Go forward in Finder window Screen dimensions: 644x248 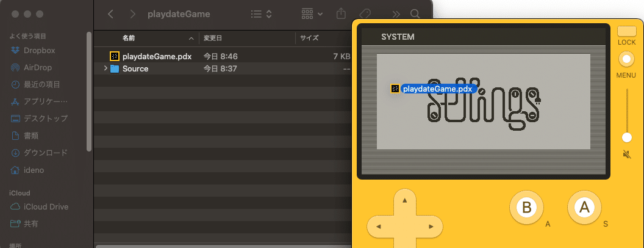point(132,14)
